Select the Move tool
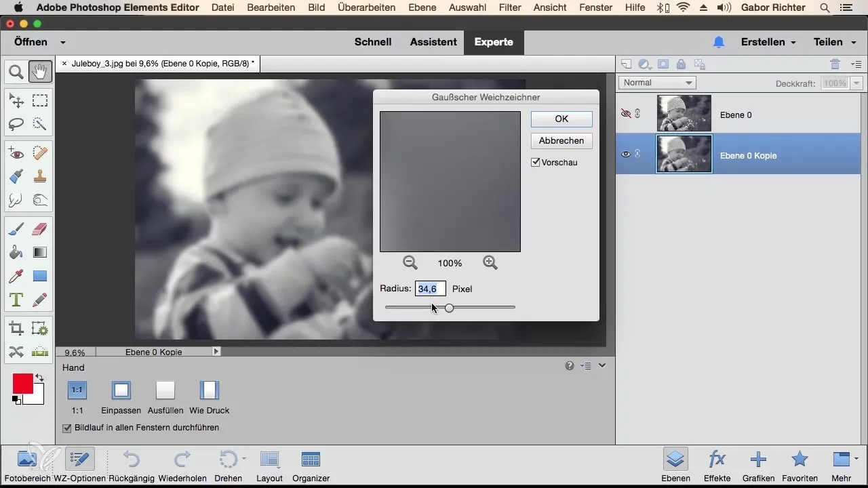 16,101
